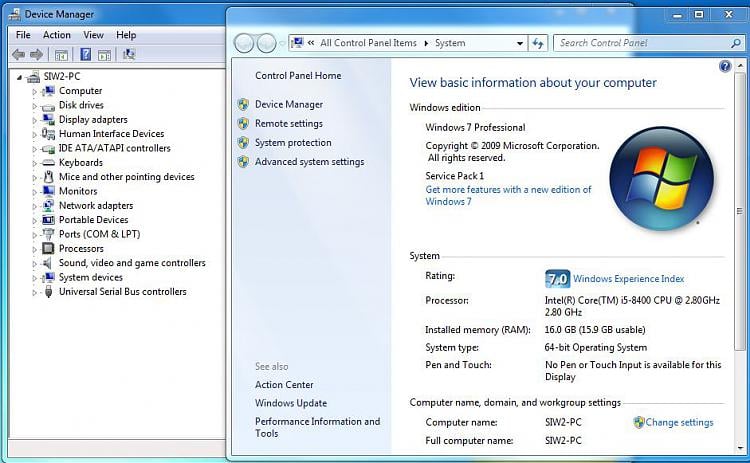Click the Monitors category icon

[48, 191]
